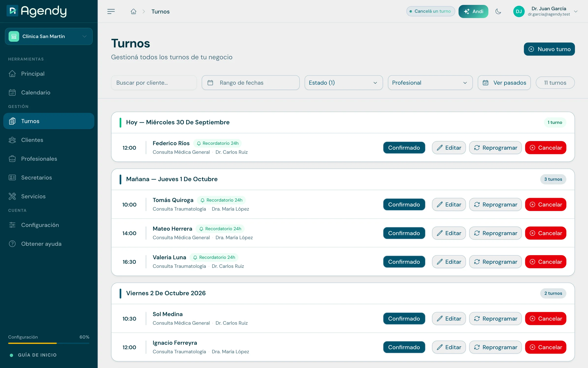Edit Mateo Herrera's turno

(x=449, y=233)
